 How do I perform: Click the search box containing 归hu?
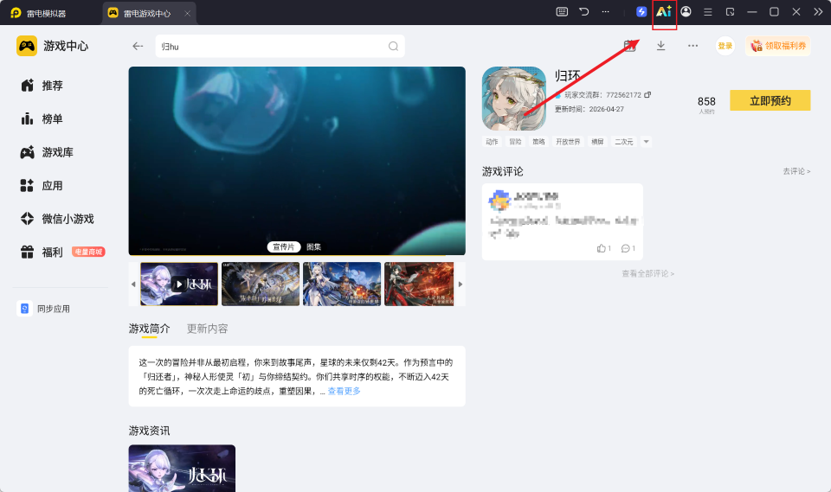click(280, 46)
